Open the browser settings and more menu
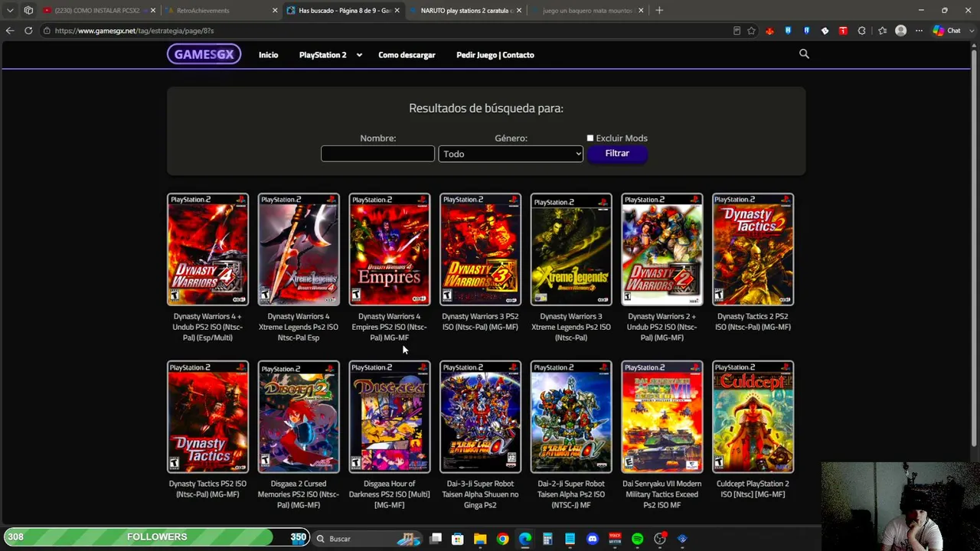This screenshot has height=551, width=980. pos(919,31)
